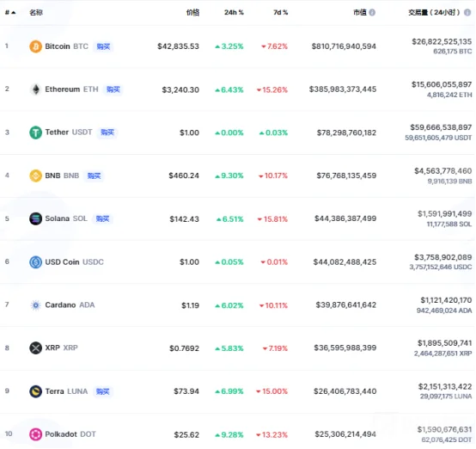Click the Cardano logo icon
This screenshot has width=476, height=449.
point(35,304)
